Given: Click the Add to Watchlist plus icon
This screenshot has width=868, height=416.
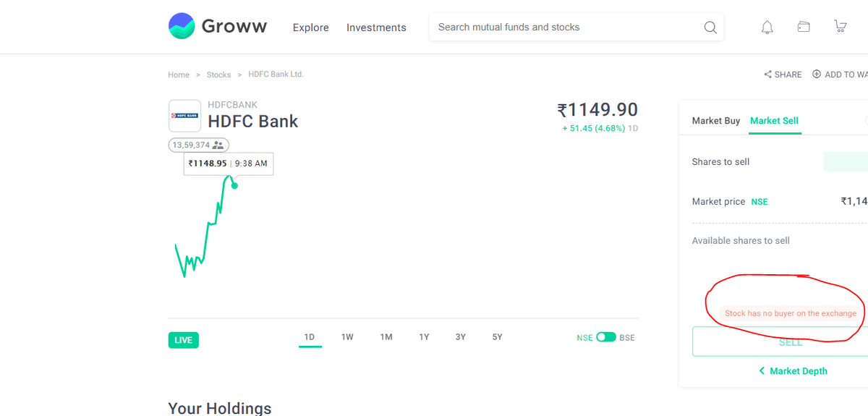Looking at the screenshot, I should click(817, 74).
